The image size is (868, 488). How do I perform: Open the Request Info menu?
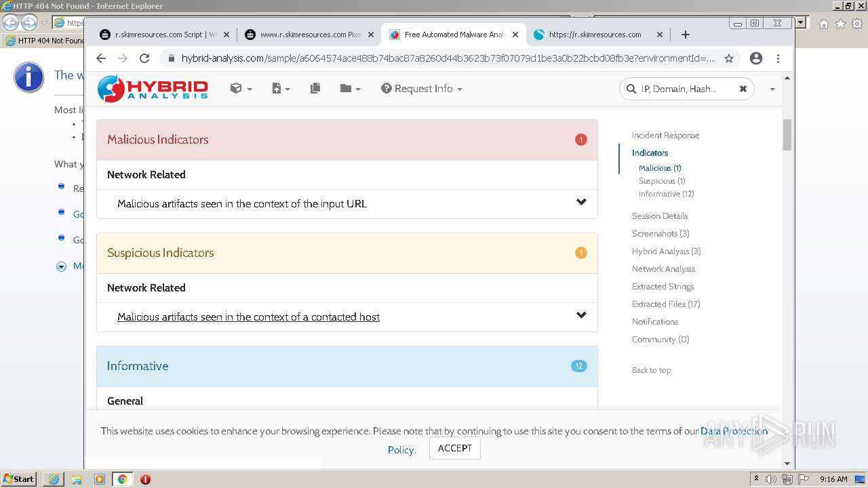coord(422,89)
